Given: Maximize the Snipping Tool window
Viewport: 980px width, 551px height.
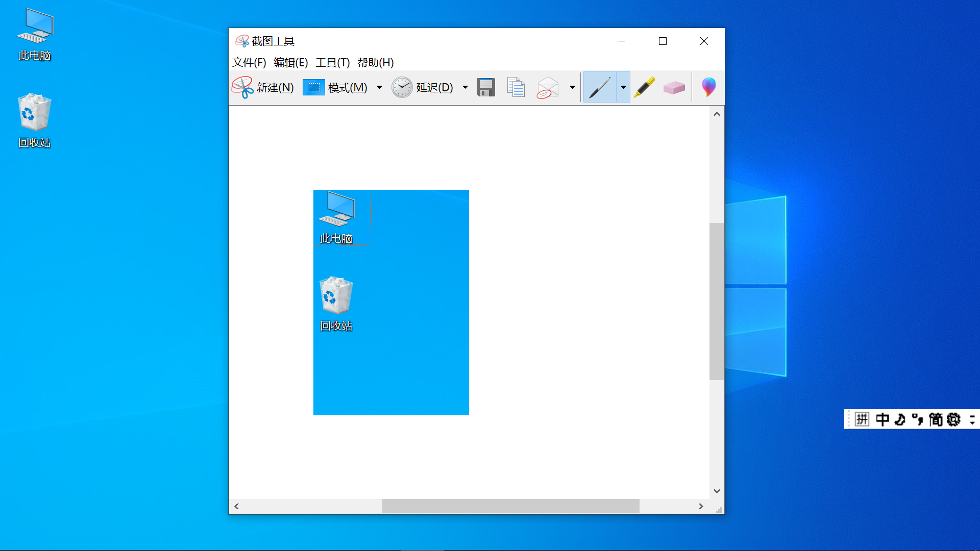Looking at the screenshot, I should pyautogui.click(x=663, y=41).
